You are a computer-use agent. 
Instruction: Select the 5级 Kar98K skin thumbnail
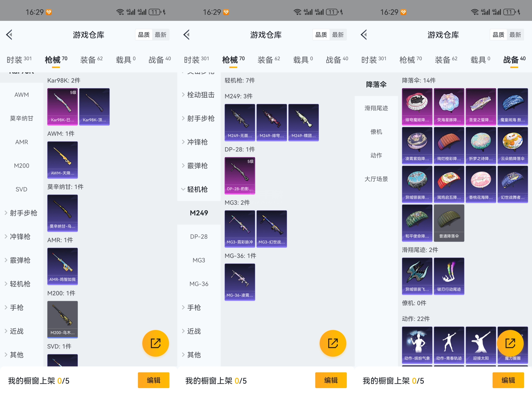click(62, 107)
